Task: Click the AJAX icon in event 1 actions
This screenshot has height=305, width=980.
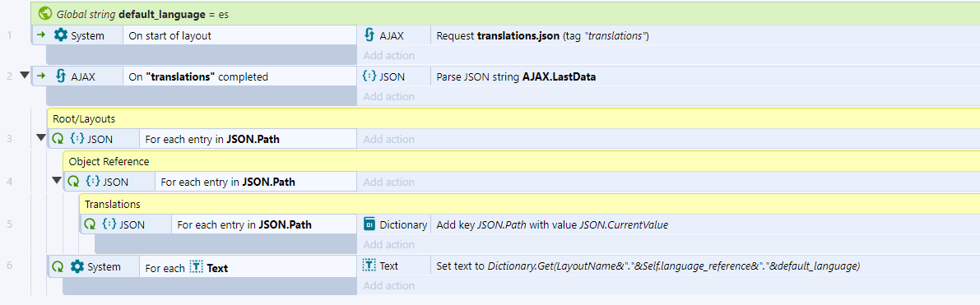Action: (x=369, y=35)
